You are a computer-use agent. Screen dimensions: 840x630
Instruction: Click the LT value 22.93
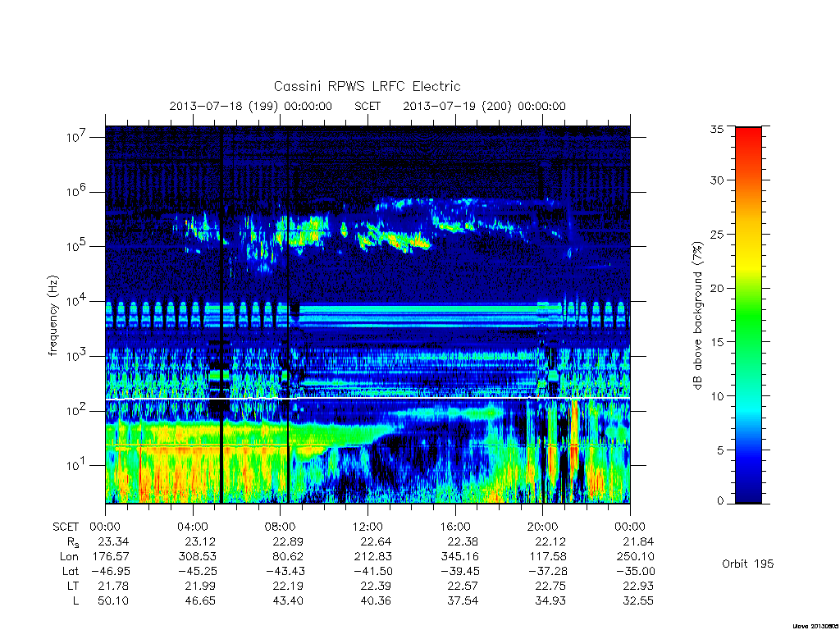click(x=638, y=586)
